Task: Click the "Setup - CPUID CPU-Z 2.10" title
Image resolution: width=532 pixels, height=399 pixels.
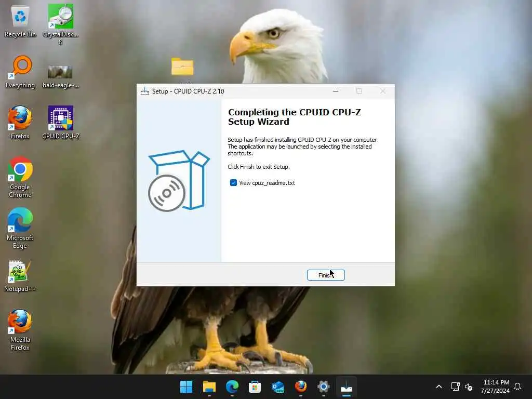Action: pyautogui.click(x=188, y=91)
